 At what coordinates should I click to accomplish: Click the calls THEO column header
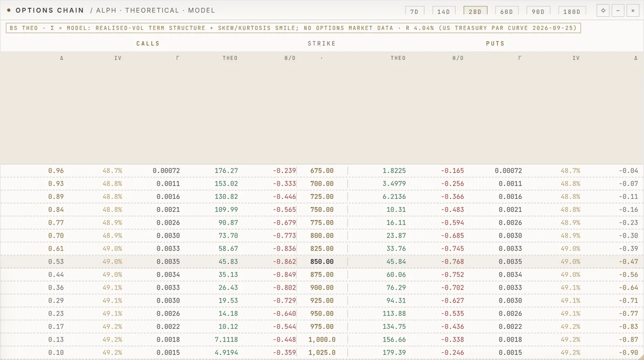tap(230, 58)
